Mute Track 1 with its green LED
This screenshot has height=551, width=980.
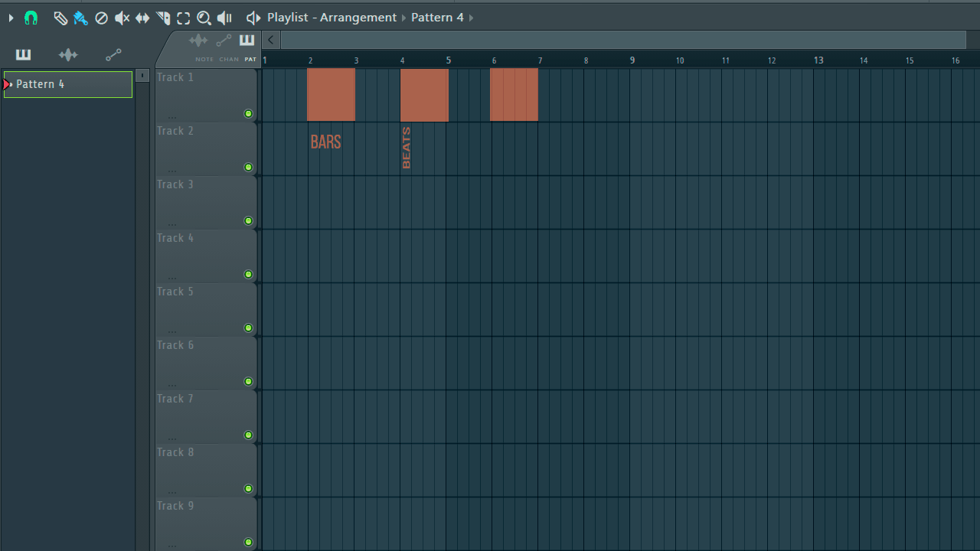click(x=248, y=113)
